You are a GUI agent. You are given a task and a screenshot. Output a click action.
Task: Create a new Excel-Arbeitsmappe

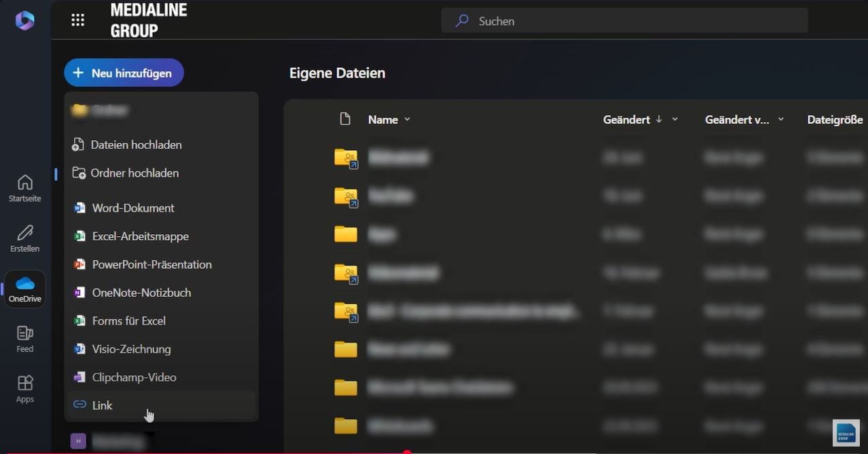click(161, 236)
